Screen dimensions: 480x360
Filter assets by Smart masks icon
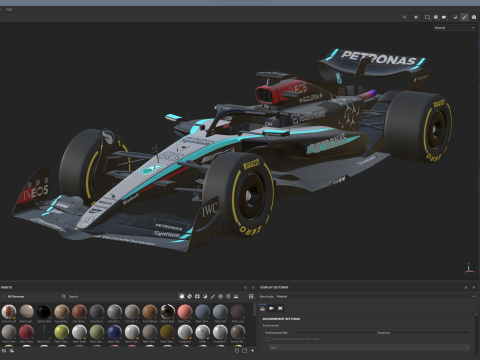click(197, 296)
